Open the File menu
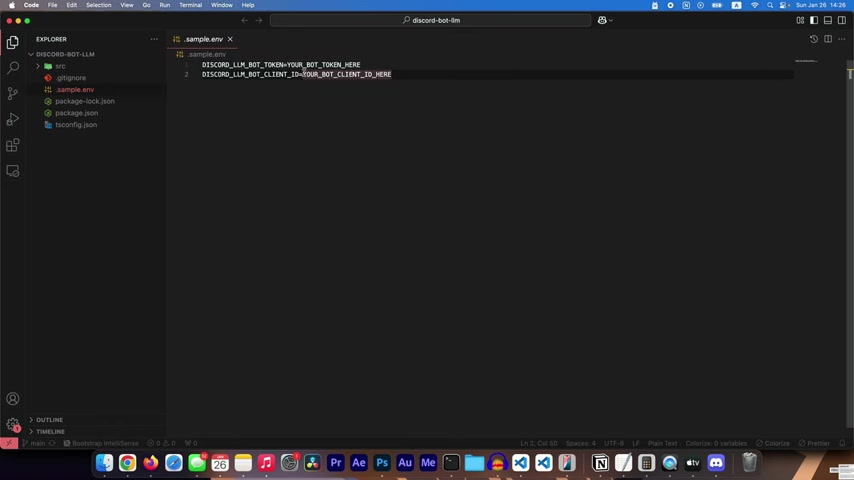854x480 pixels. pos(52,5)
